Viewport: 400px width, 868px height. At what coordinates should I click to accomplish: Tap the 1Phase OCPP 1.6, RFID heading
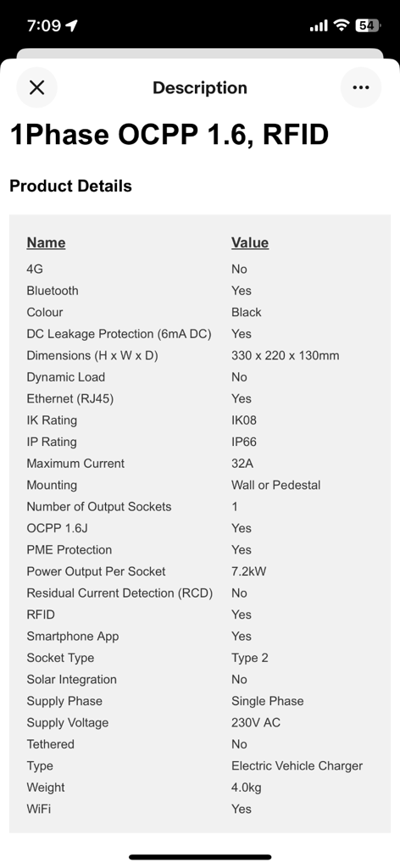(169, 135)
